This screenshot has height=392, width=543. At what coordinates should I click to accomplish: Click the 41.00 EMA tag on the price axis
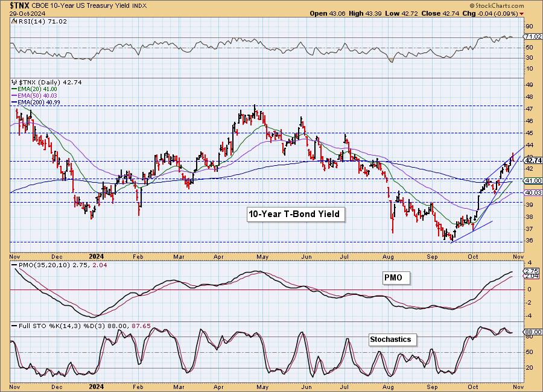tap(533, 181)
